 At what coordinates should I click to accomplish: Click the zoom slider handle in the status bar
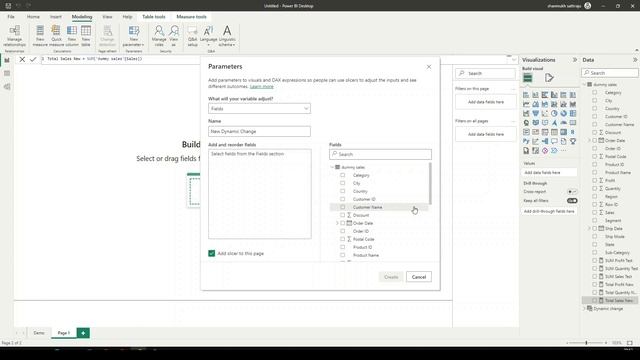pyautogui.click(x=586, y=343)
